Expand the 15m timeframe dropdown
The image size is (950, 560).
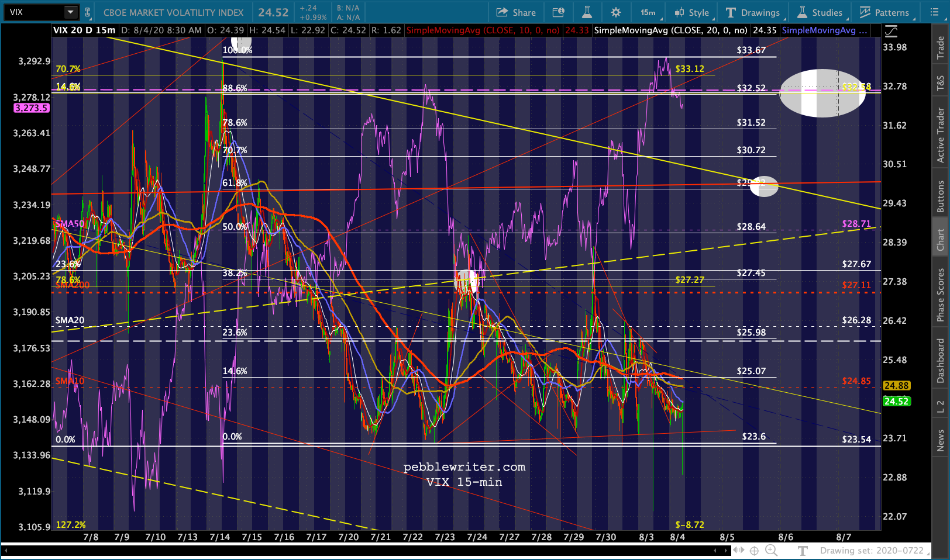coord(648,12)
